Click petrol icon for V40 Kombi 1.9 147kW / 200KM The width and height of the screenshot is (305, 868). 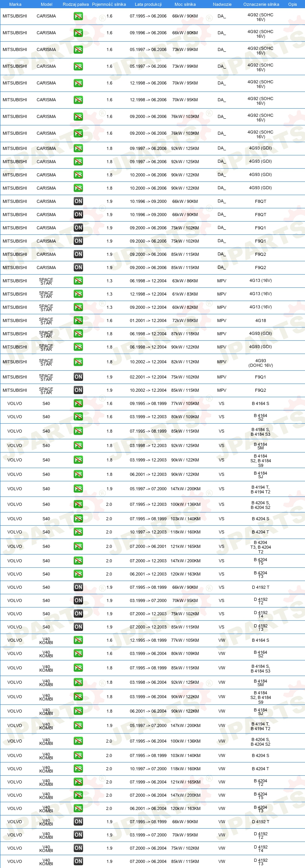[x=78, y=725]
